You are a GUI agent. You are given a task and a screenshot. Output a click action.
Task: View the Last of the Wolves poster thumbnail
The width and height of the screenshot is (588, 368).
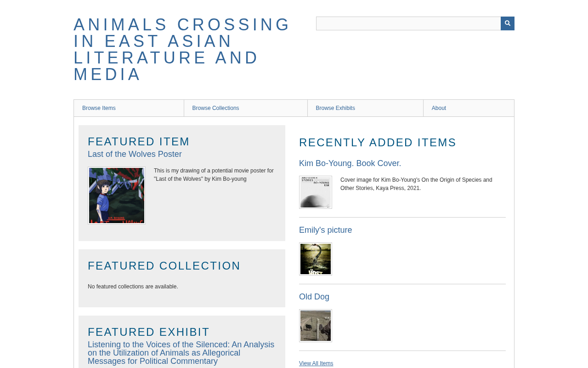point(117,195)
